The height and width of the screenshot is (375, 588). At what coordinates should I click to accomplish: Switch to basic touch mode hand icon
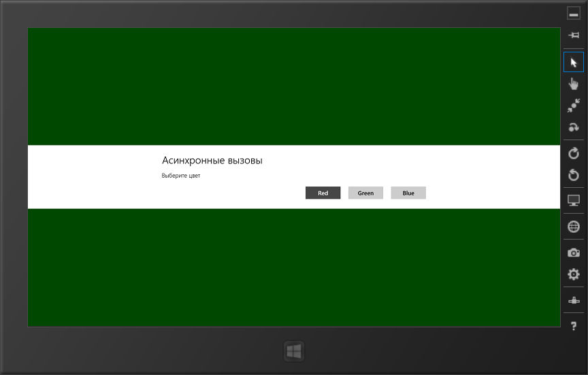coord(574,84)
